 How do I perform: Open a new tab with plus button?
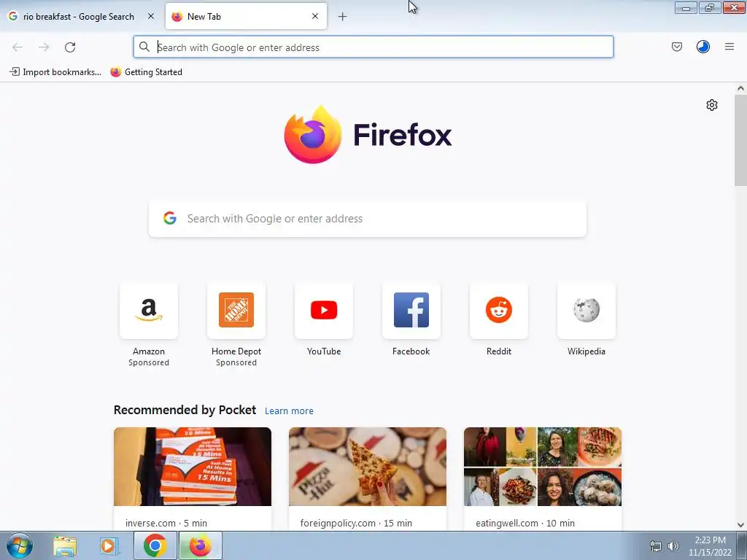[343, 17]
